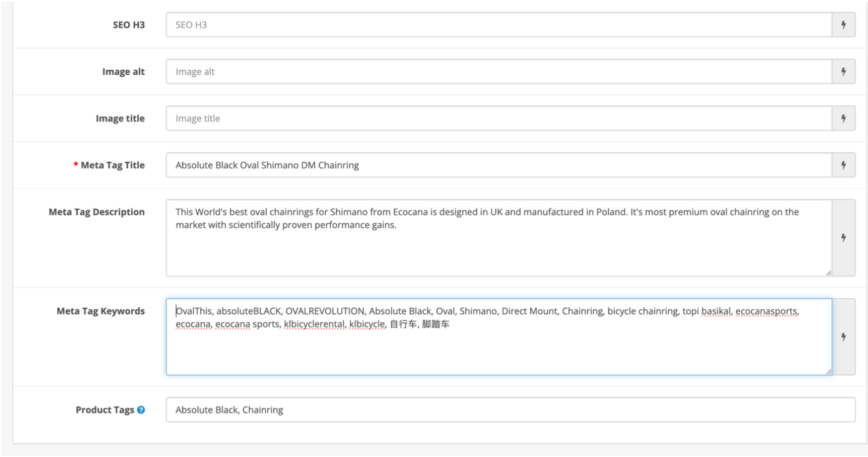The width and height of the screenshot is (868, 457).
Task: Click the Meta Tag Keywords label
Action: [101, 311]
